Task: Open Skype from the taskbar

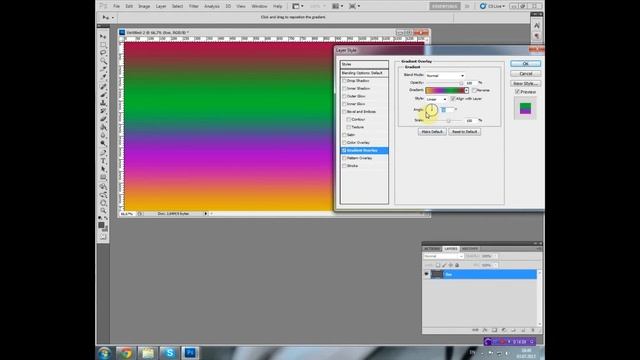Action: tap(169, 353)
